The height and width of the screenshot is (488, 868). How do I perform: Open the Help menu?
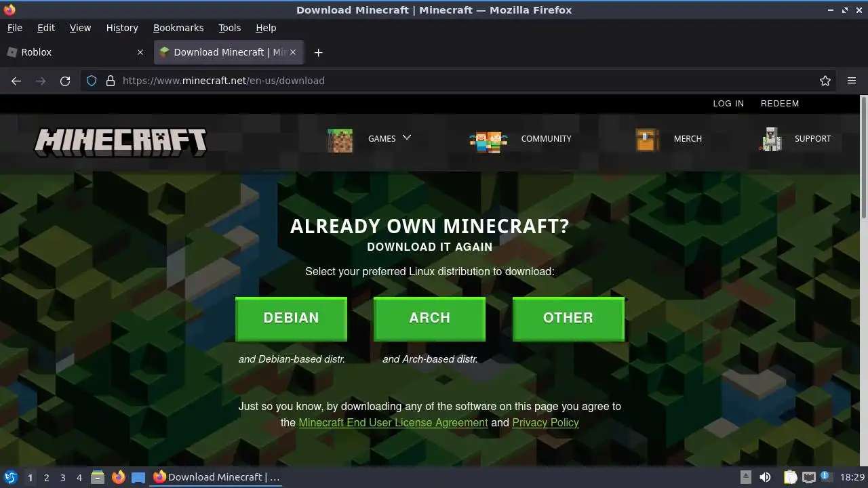pos(266,28)
